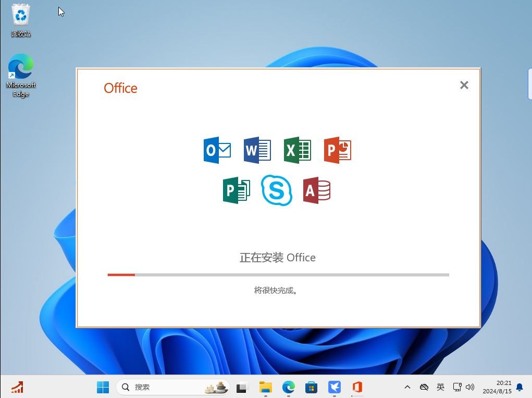Click the Excel icon in the installer window
This screenshot has width=532, height=398.
click(297, 150)
